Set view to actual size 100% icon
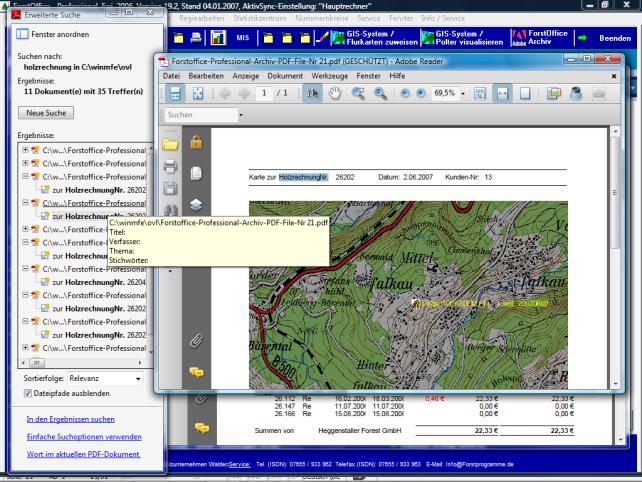The width and height of the screenshot is (642, 482). tap(480, 93)
